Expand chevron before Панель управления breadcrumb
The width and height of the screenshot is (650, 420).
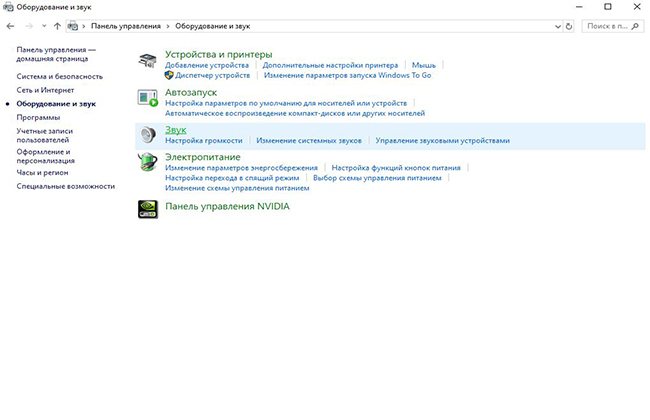[84, 26]
